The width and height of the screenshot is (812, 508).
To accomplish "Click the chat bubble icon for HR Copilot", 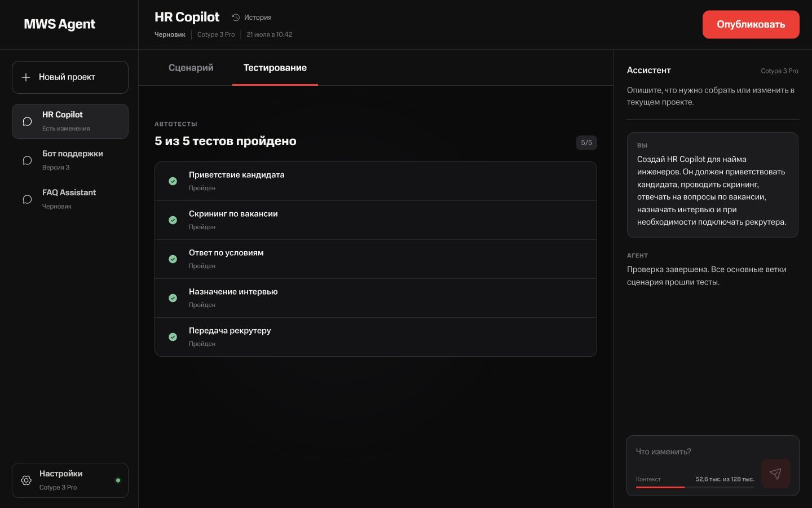I will pyautogui.click(x=27, y=121).
